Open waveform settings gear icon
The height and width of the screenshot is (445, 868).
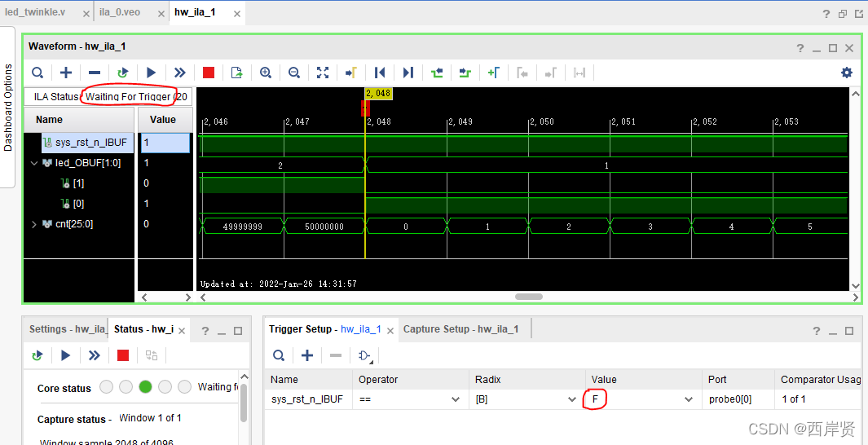pos(847,73)
